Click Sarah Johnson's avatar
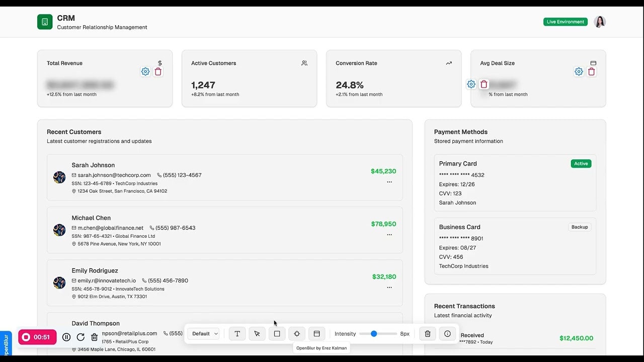644x362 pixels. [59, 177]
